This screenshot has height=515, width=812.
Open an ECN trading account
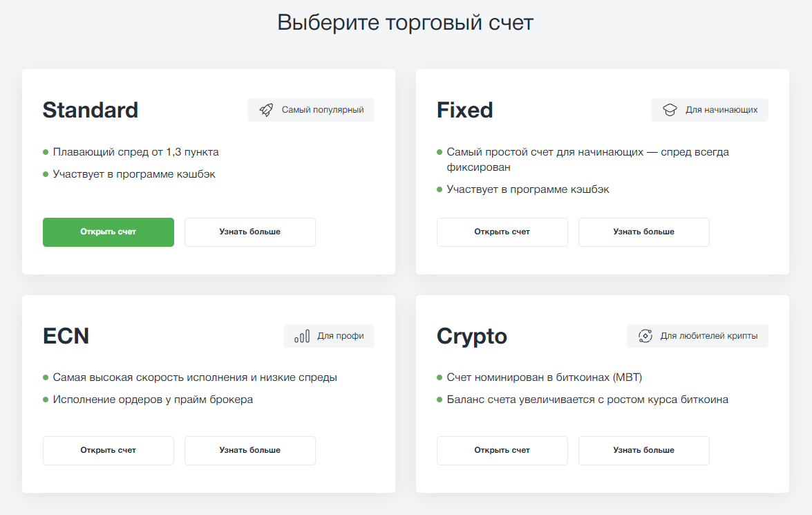[x=108, y=451]
